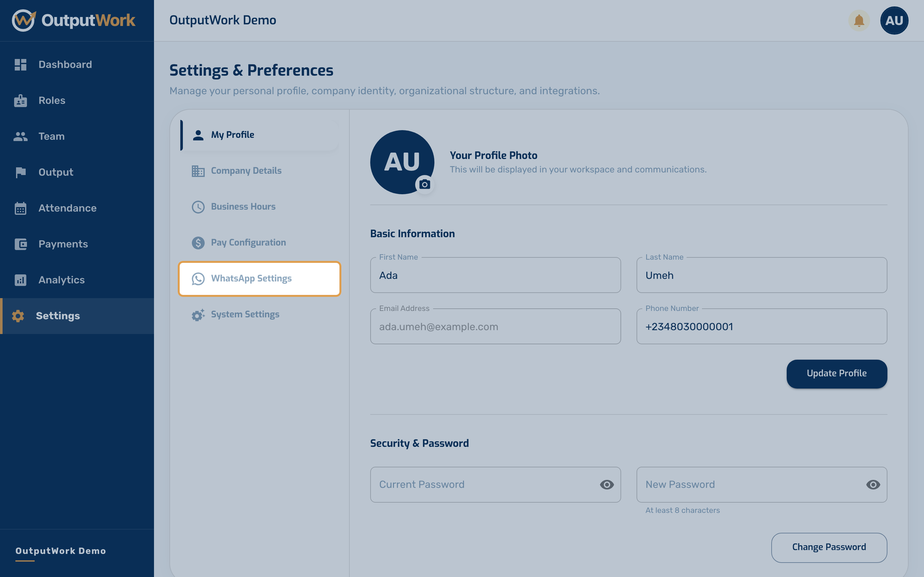Click the notification bell icon

point(859,21)
